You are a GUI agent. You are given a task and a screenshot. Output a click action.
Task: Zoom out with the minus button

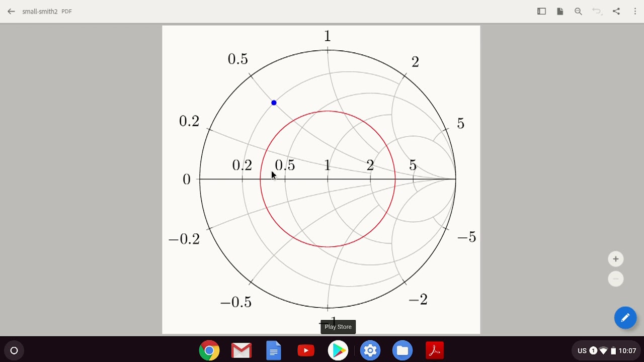(615, 279)
